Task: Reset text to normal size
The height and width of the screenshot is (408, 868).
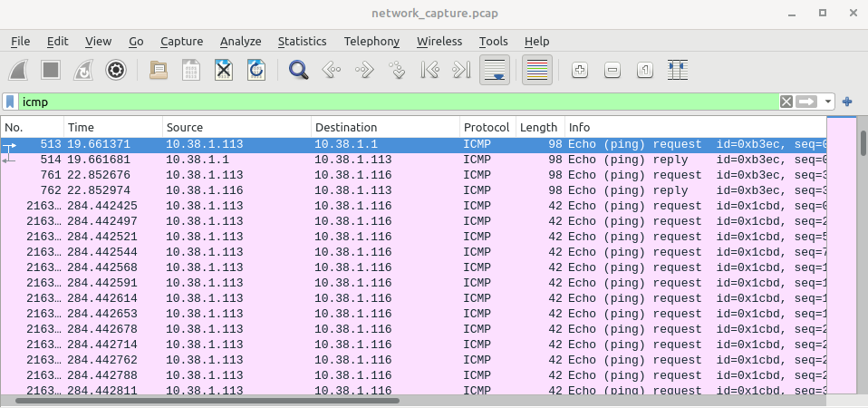Action: (645, 71)
